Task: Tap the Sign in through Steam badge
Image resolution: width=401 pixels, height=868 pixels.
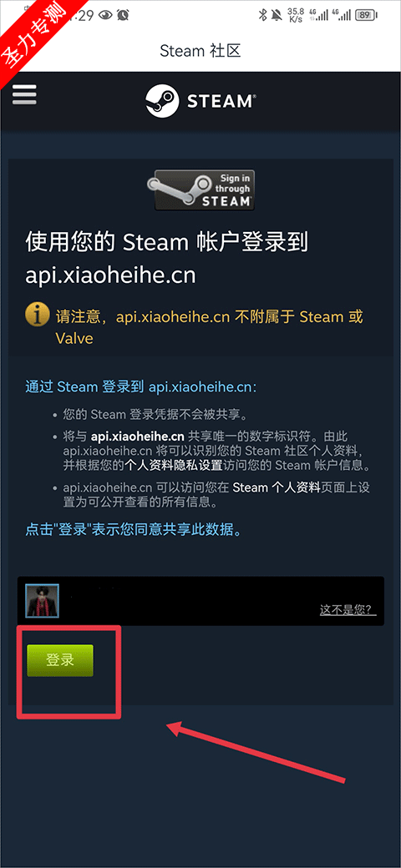Action: pos(200,190)
